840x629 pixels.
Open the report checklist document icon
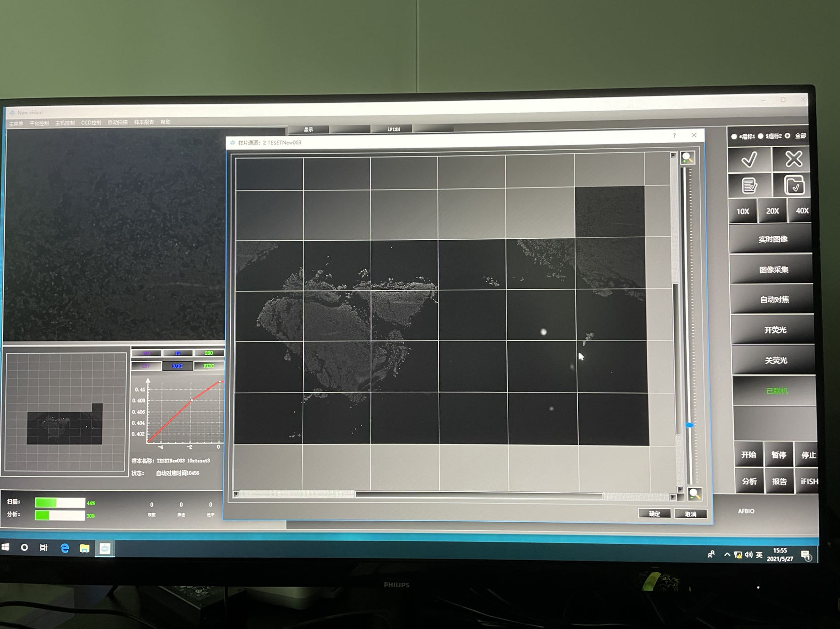point(749,186)
